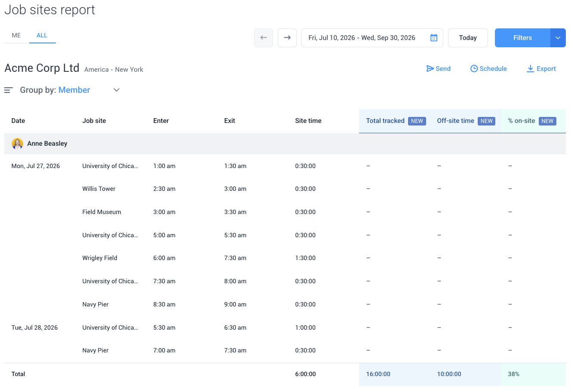571x392 pixels.
Task: Go to previous date range arrow
Action: (264, 38)
